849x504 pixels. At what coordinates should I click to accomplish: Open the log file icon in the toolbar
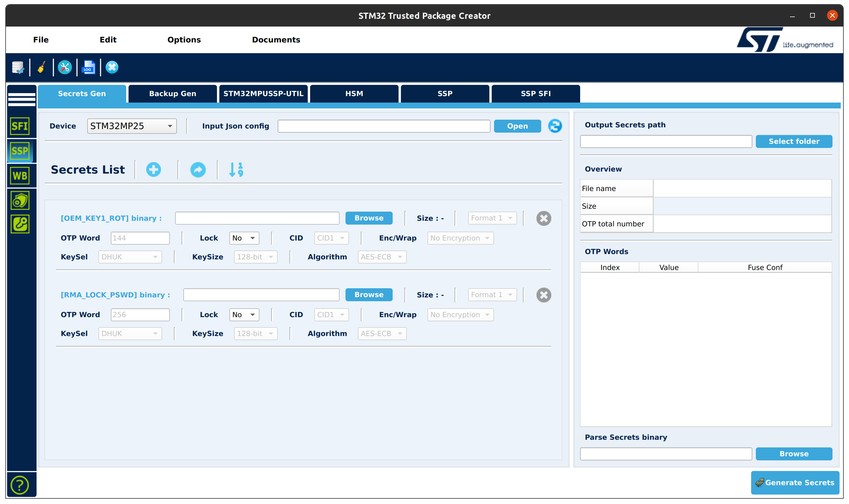pos(89,67)
